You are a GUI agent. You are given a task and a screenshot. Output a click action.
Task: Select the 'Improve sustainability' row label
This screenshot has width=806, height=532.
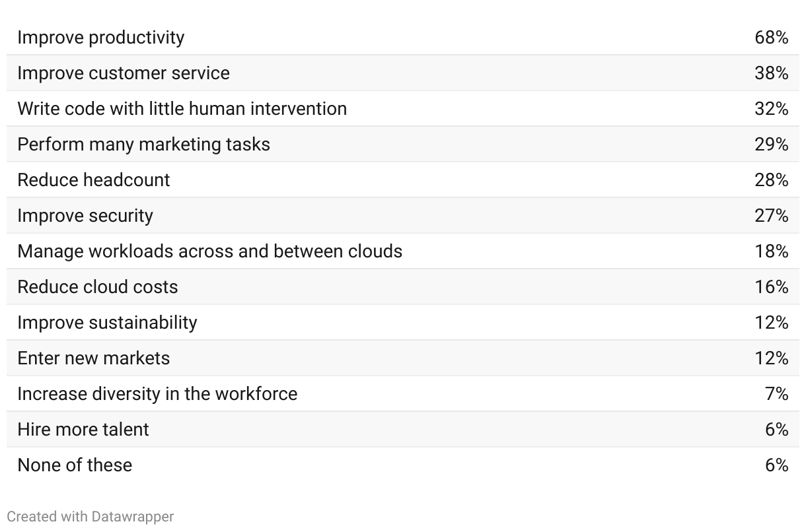click(107, 323)
